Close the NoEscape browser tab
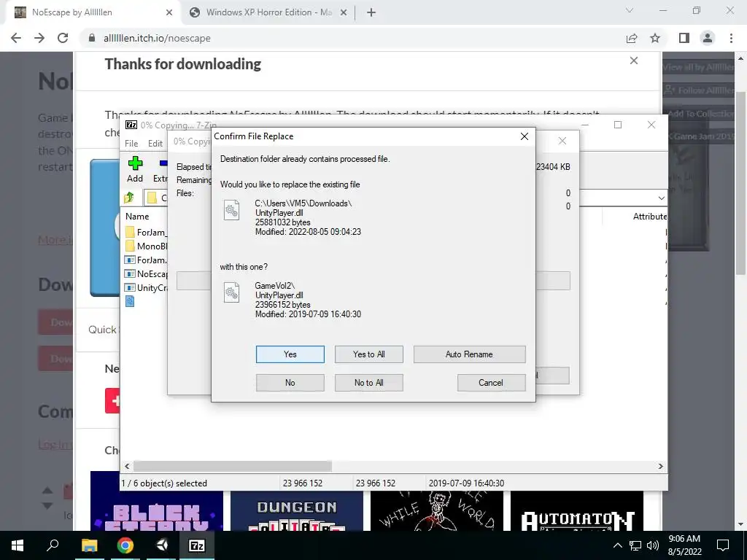This screenshot has width=747, height=560. (169, 12)
